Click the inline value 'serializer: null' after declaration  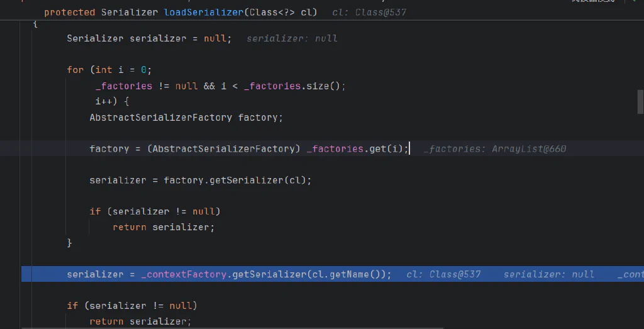(x=292, y=38)
